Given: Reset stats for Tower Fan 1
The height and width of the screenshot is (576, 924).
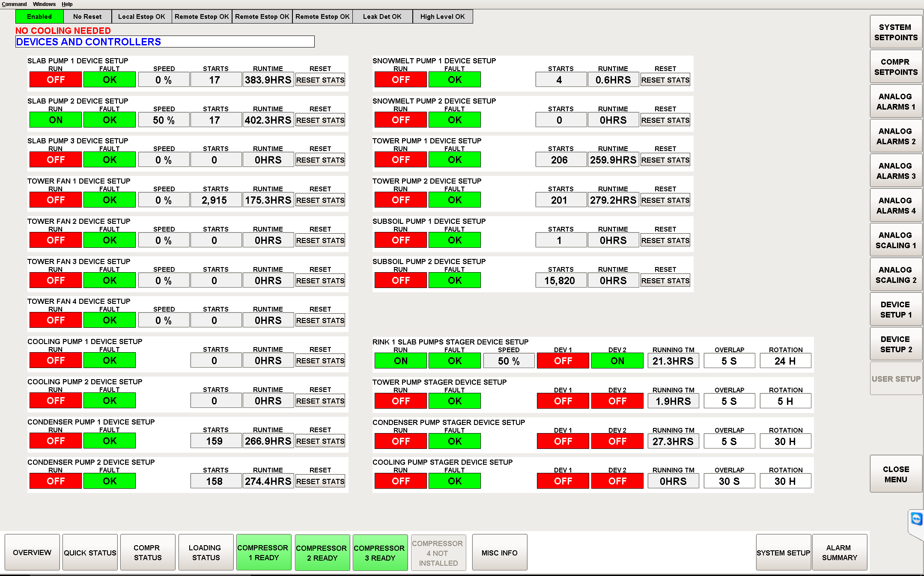Looking at the screenshot, I should tap(320, 199).
